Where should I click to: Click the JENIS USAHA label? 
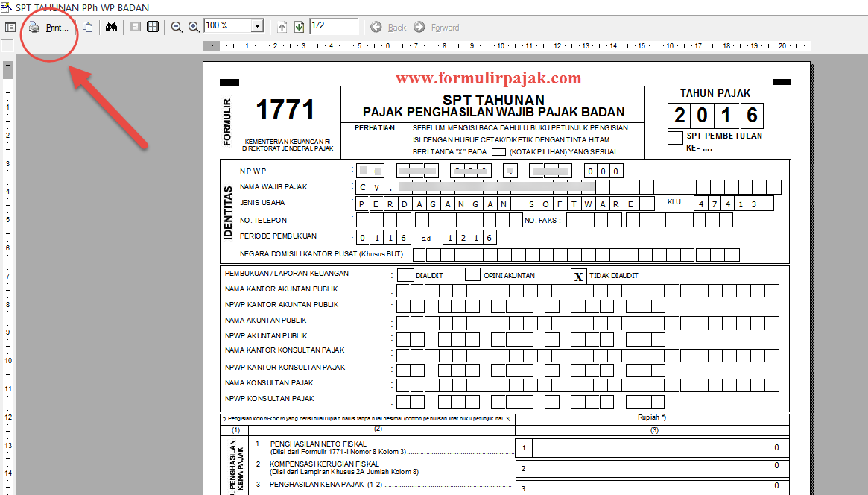(x=262, y=203)
